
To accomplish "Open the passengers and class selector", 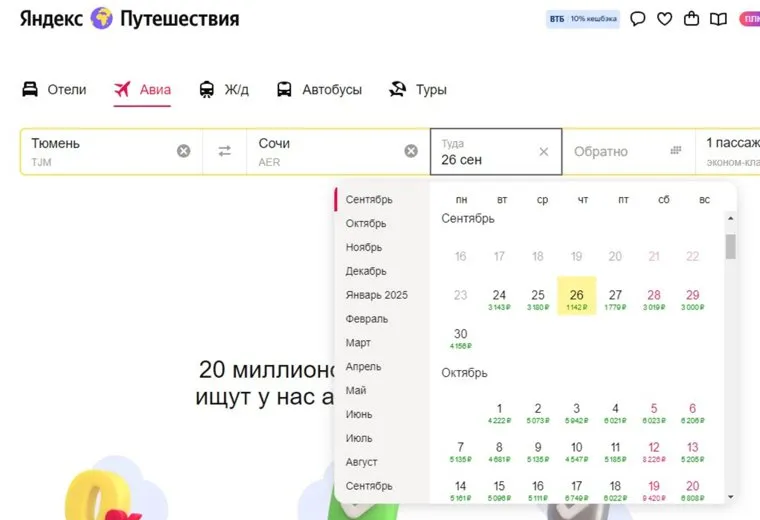I will pyautogui.click(x=730, y=151).
